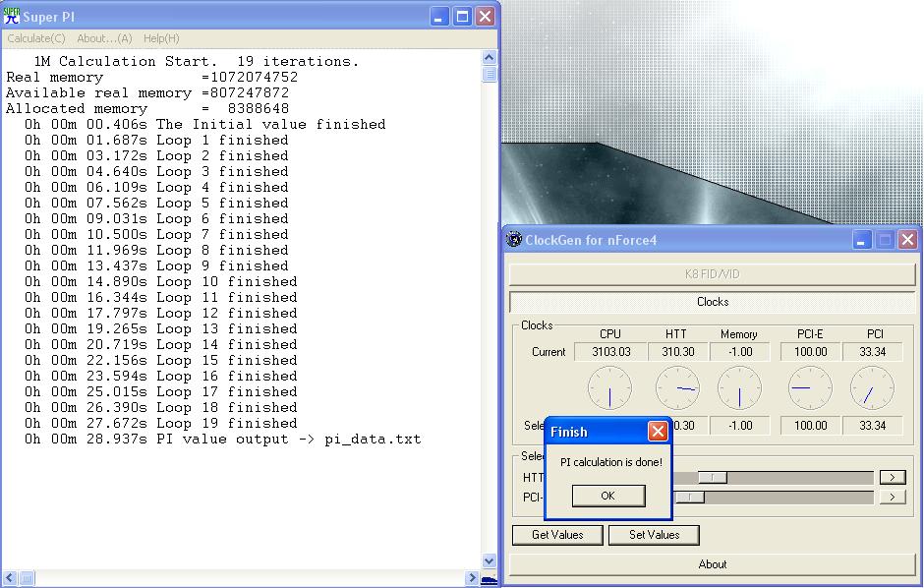Image resolution: width=924 pixels, height=588 pixels.
Task: Click the PCI clock dial gauge
Action: [x=872, y=388]
